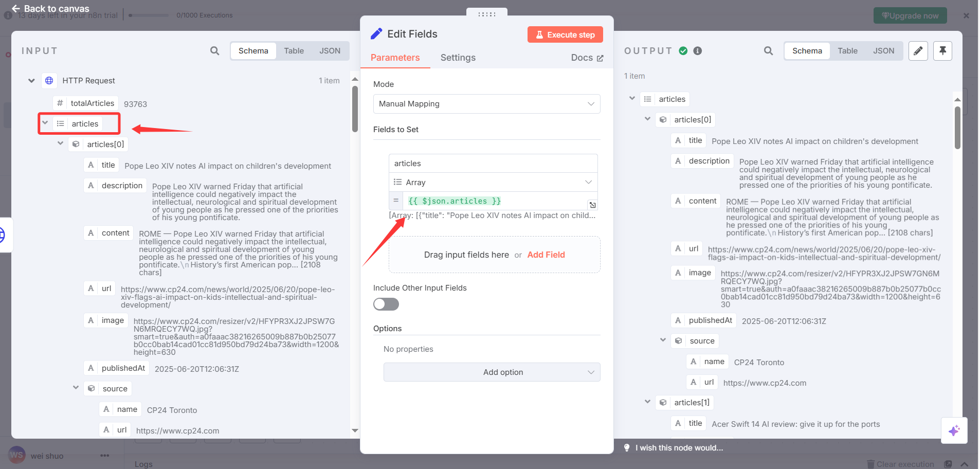Select the publishedAt pill in INPUT
The width and height of the screenshot is (980, 469).
point(117,368)
